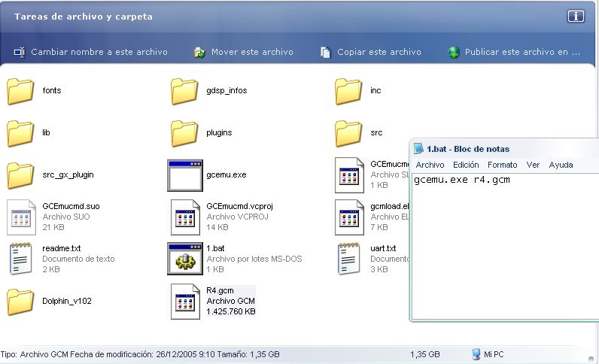
Task: Select the gcemu.exe application icon
Action: coord(185,175)
